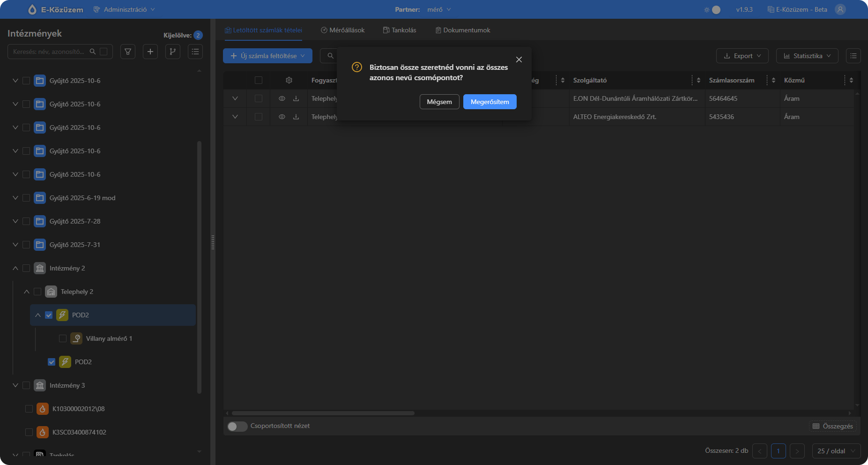Screen dimensions: 868x465
Task: Open the 25 / oldal page size dropdown
Action: click(836, 451)
